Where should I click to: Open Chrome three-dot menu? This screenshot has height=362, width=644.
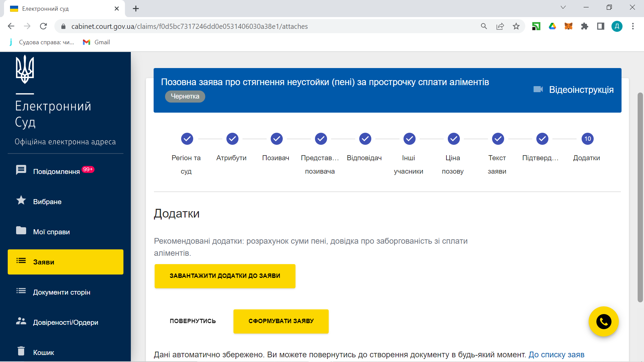[633, 26]
